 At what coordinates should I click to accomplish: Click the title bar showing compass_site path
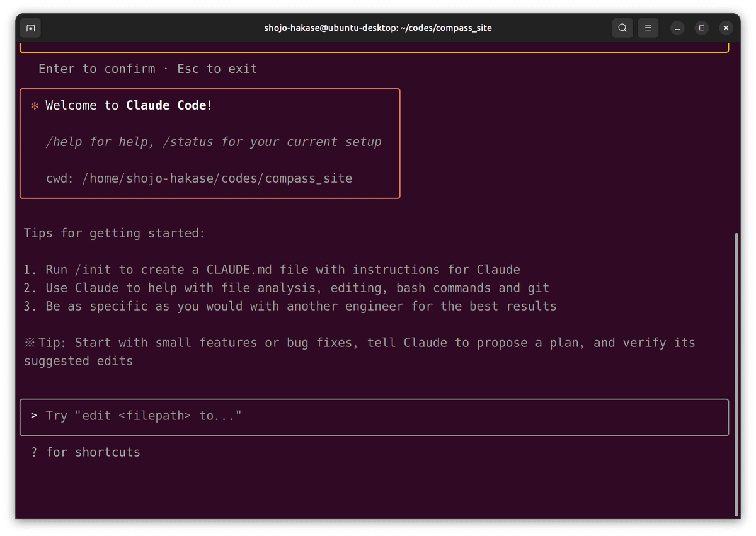378,28
